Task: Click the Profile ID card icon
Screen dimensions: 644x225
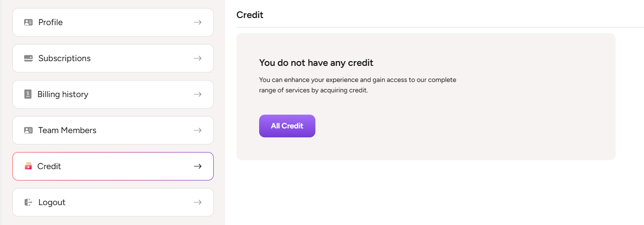Action: (x=28, y=22)
